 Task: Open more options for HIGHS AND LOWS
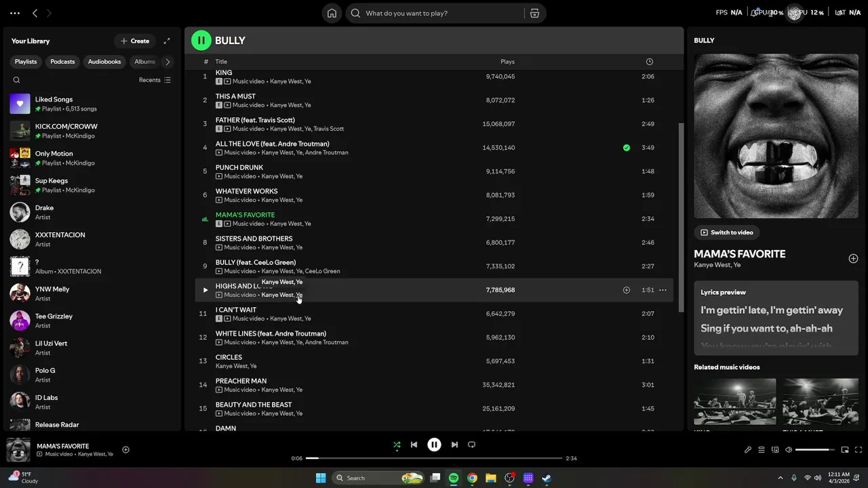coord(663,290)
